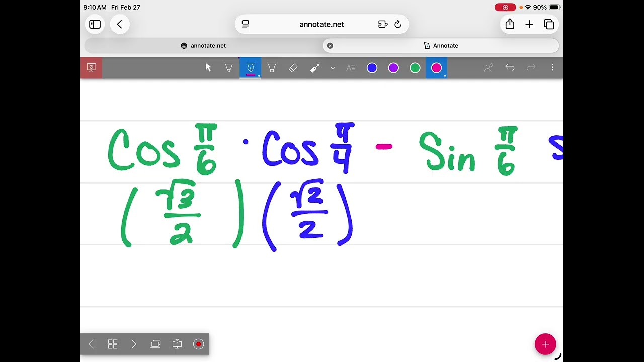Click the pink plus add button
The width and height of the screenshot is (644, 362).
pos(545,344)
